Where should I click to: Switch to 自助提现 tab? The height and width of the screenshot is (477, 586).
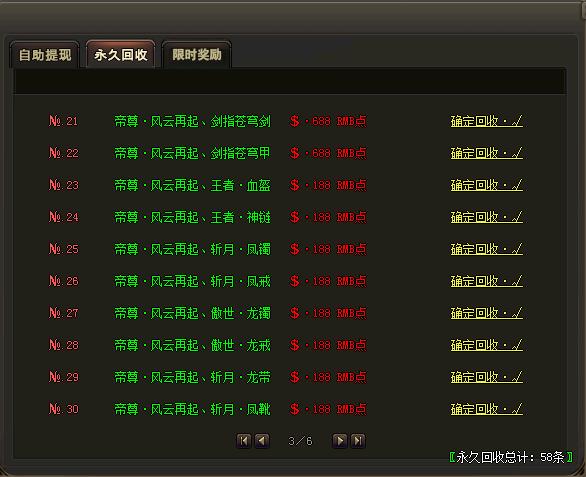(x=45, y=55)
